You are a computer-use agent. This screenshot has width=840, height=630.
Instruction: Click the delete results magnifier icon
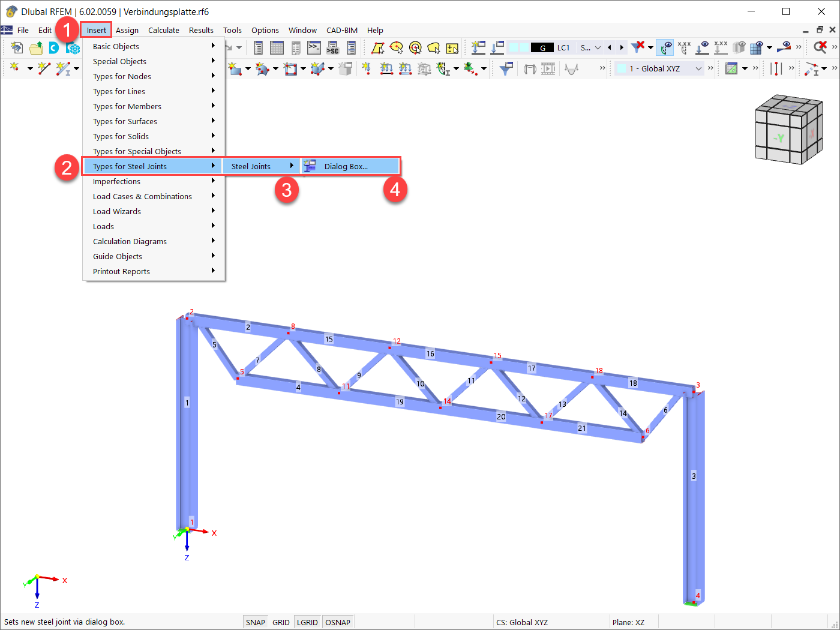(x=820, y=47)
